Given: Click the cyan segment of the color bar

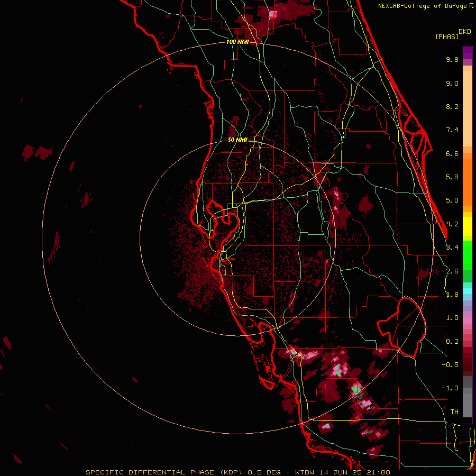Looking at the screenshot, I should pos(467,291).
